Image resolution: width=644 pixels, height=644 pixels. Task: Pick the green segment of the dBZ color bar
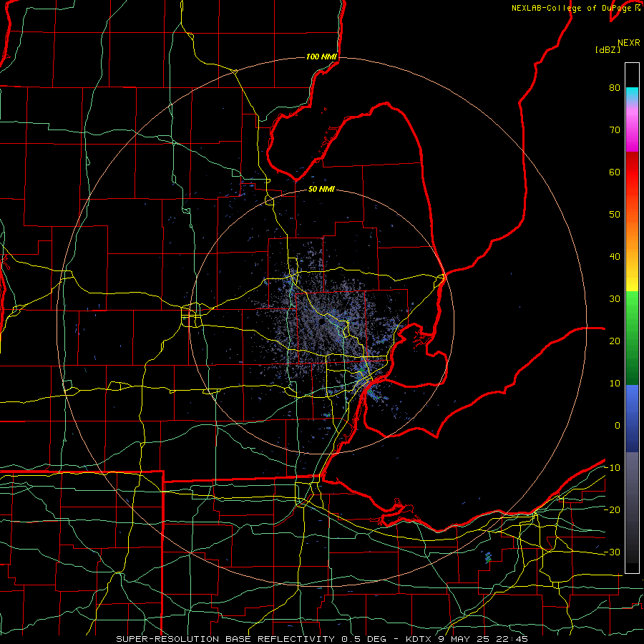coord(632,338)
